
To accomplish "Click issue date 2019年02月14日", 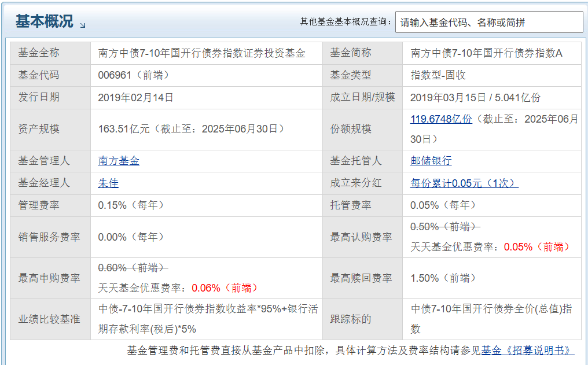I will click(135, 98).
